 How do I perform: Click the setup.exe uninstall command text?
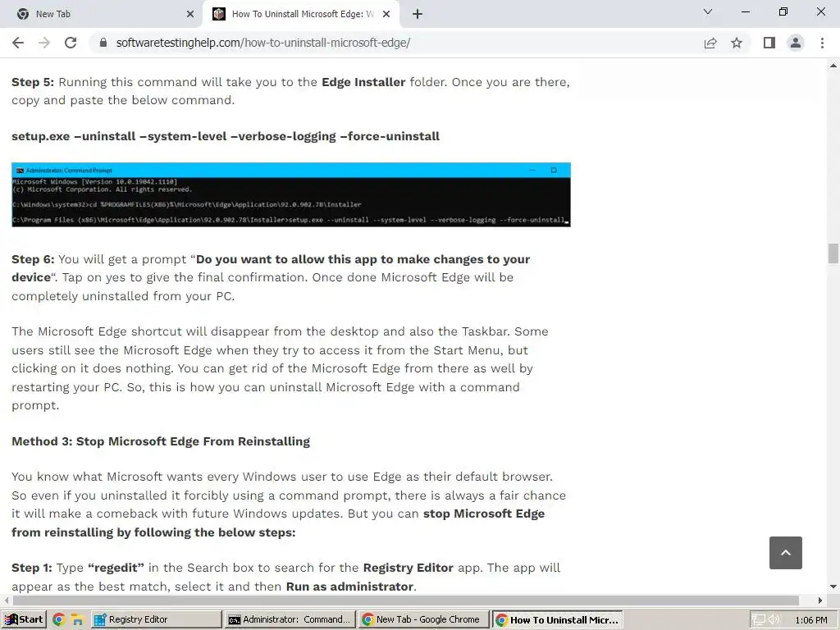point(226,137)
